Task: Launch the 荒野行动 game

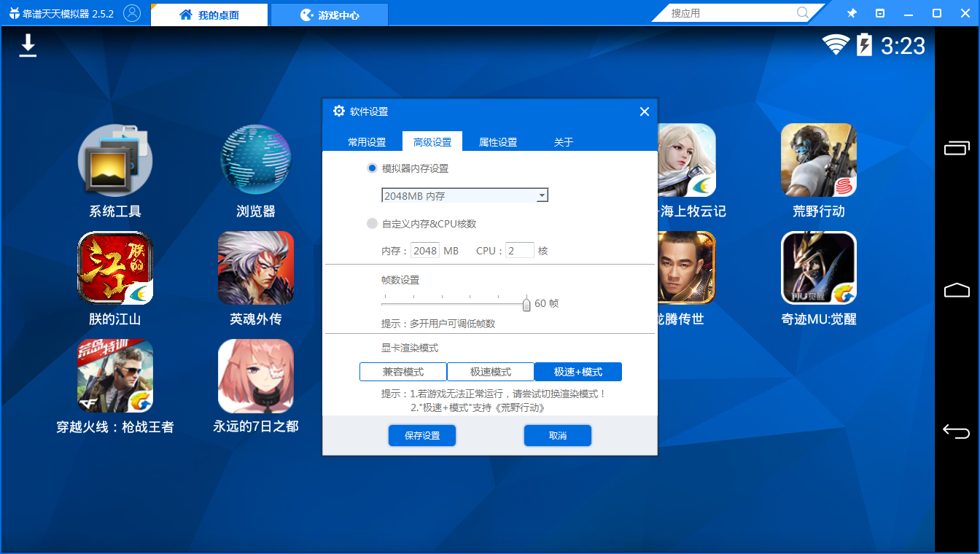Action: (819, 171)
